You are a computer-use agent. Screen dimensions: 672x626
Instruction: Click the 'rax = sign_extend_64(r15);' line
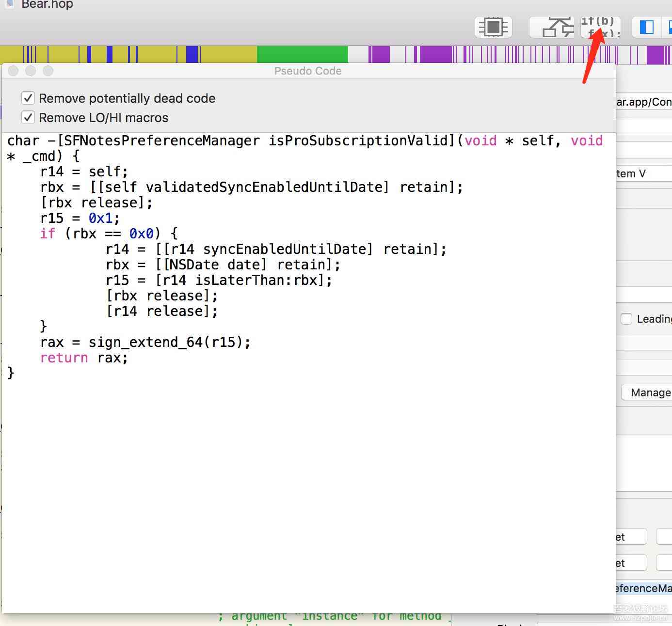pyautogui.click(x=145, y=342)
